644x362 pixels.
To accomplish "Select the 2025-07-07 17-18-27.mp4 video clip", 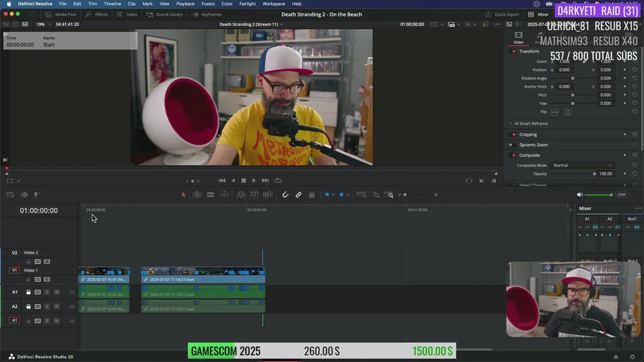I will pyautogui.click(x=203, y=276).
